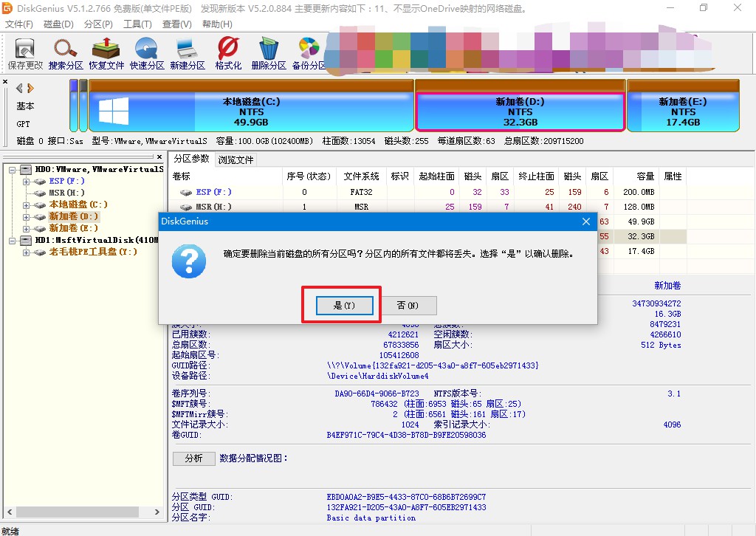
Task: Expand the 新加卷 (D:) tree node
Action: pyautogui.click(x=26, y=216)
